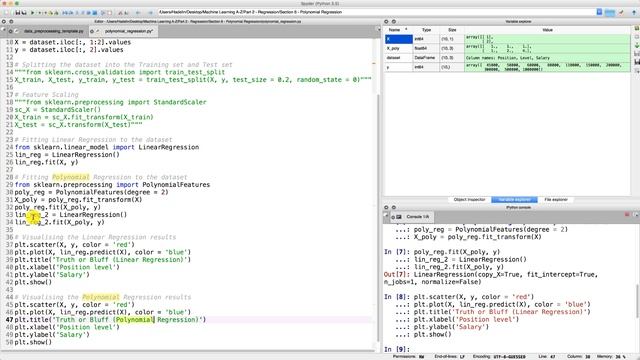Click code line 33 lin_reg_2 = LinearRegression()
Viewport: 640px width, 360px height.
coord(71,215)
